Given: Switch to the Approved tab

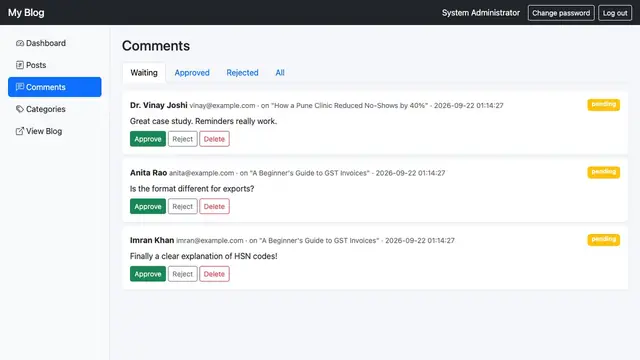Looking at the screenshot, I should tap(192, 73).
